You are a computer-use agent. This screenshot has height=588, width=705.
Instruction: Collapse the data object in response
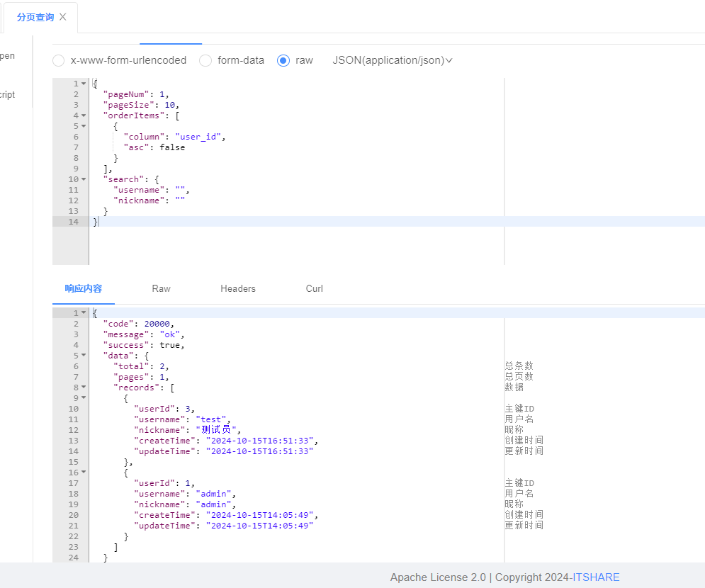[x=84, y=356]
